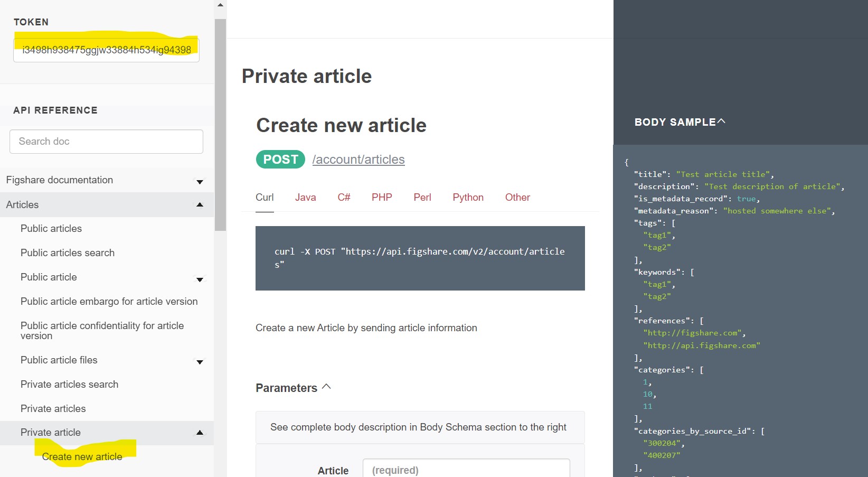Collapse Private article section arrow

point(200,433)
